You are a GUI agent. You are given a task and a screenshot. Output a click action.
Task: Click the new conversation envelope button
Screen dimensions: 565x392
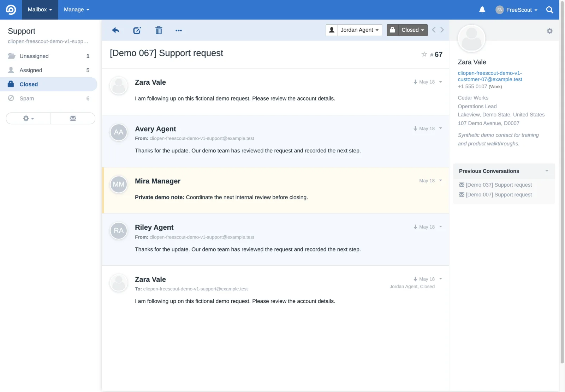pos(73,119)
